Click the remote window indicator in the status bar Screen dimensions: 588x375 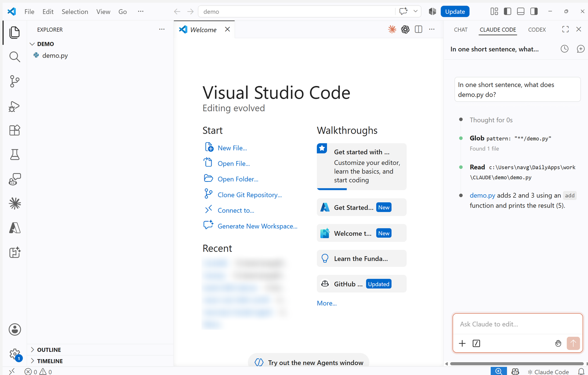click(12, 371)
